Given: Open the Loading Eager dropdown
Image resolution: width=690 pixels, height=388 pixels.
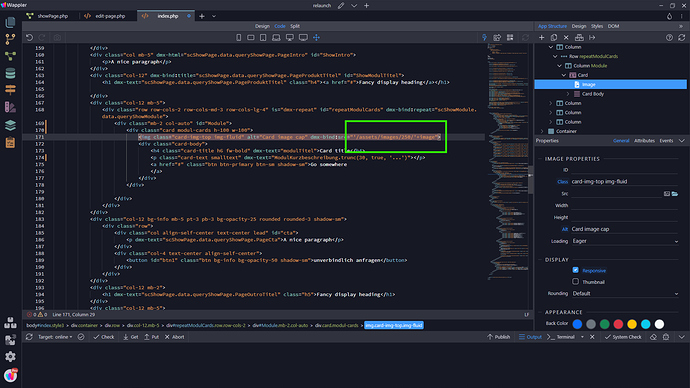Looking at the screenshot, I should [x=625, y=241].
